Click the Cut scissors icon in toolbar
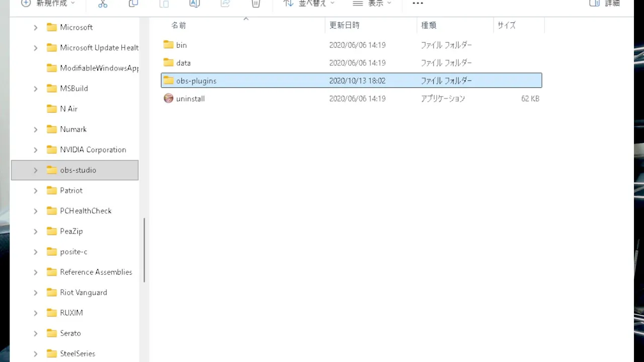Viewport: 644px width, 362px height. [103, 4]
